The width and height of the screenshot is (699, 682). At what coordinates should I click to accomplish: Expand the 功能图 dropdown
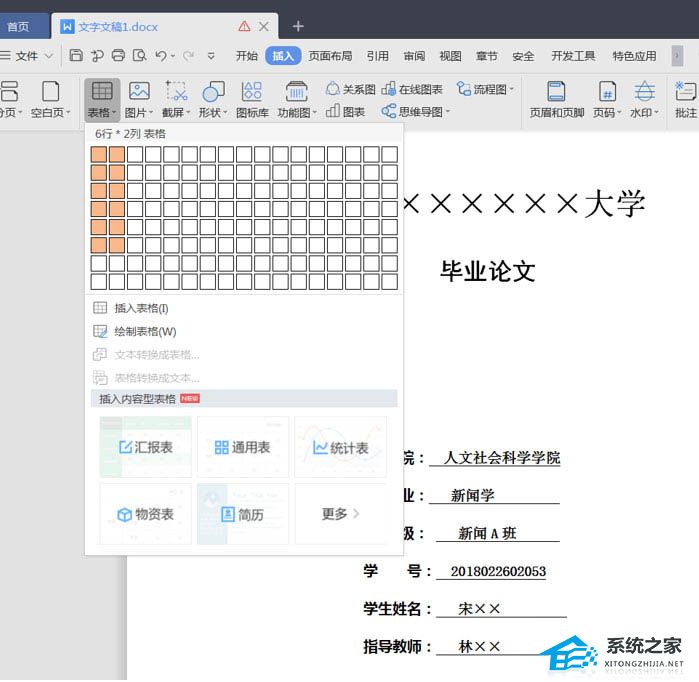(296, 113)
